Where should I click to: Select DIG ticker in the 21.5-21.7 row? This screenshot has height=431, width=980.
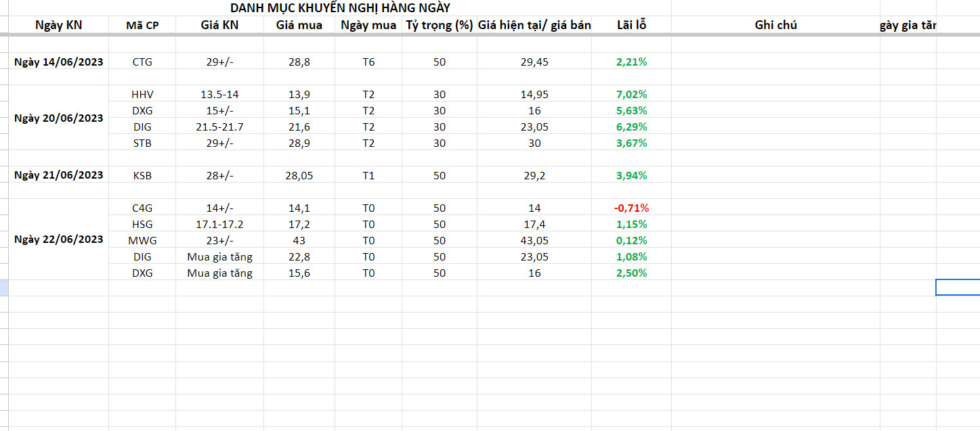point(142,127)
